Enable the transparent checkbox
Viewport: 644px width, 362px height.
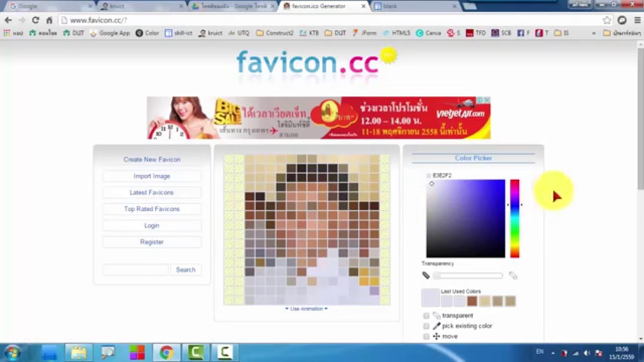click(426, 316)
